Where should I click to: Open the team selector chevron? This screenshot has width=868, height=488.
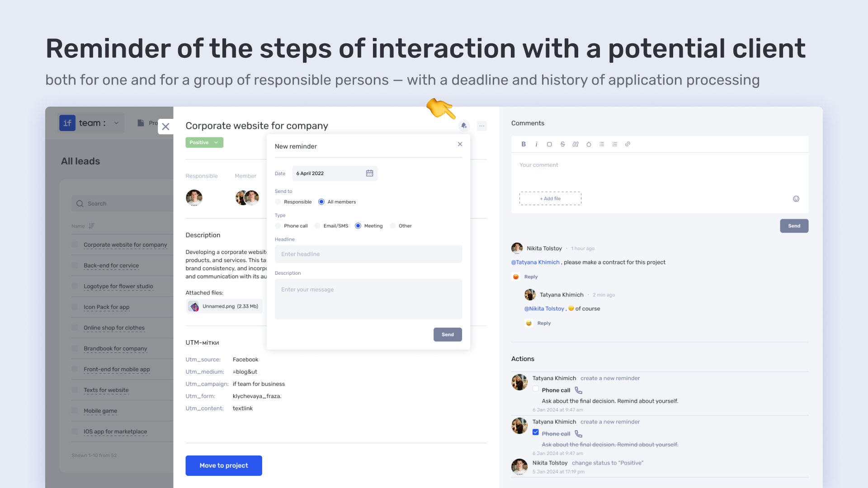coord(116,123)
